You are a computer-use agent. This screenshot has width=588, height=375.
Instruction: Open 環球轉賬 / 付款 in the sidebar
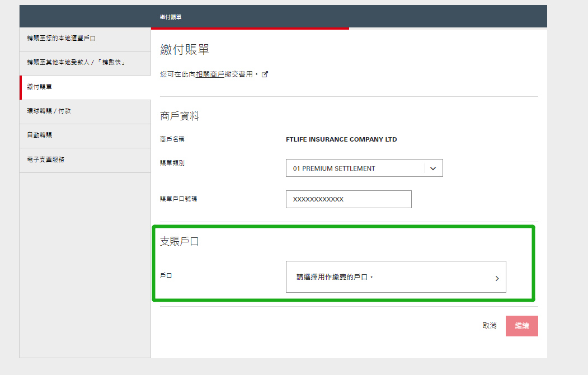(x=85, y=112)
